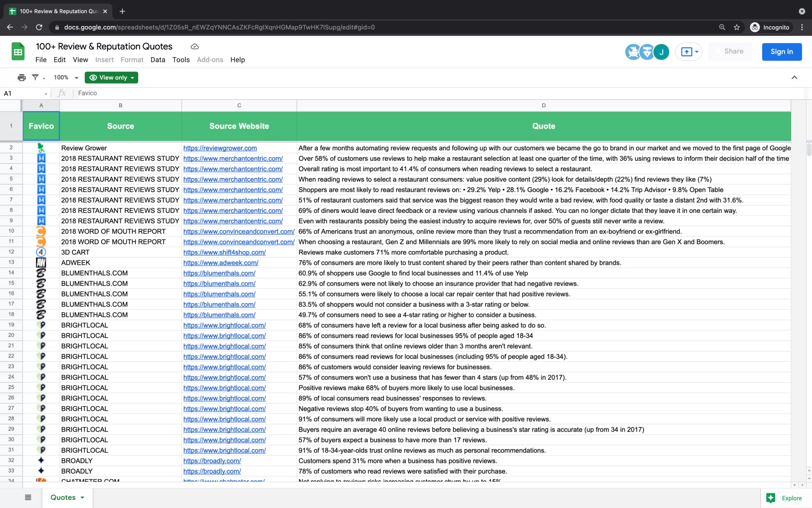Open the adweek.com link

point(221,263)
